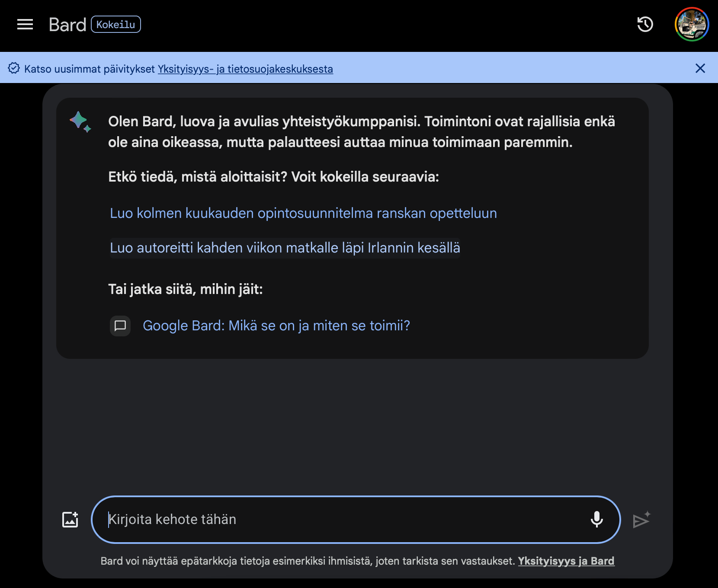Click the 'Olen Bard, luova ja avulias' intro text

pyautogui.click(x=362, y=132)
